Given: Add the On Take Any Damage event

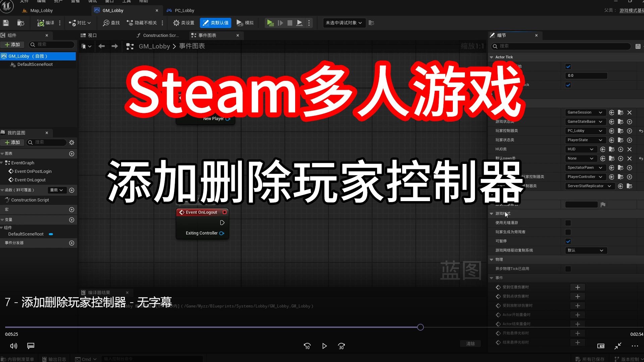Looking at the screenshot, I should tap(578, 287).
